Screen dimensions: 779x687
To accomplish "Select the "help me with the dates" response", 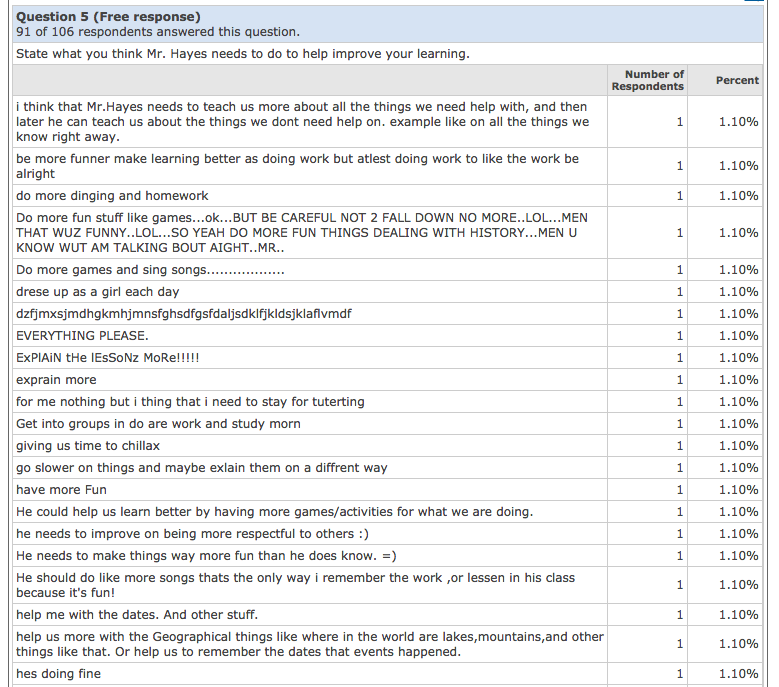I will point(137,615).
